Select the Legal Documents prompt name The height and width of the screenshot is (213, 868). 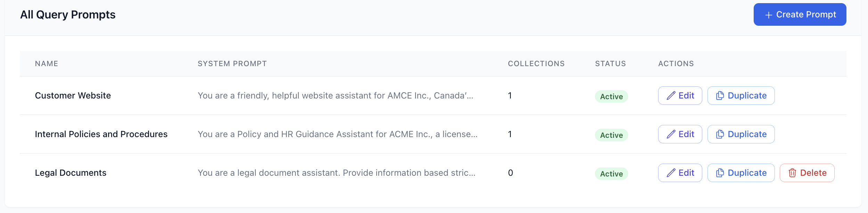coord(71,173)
